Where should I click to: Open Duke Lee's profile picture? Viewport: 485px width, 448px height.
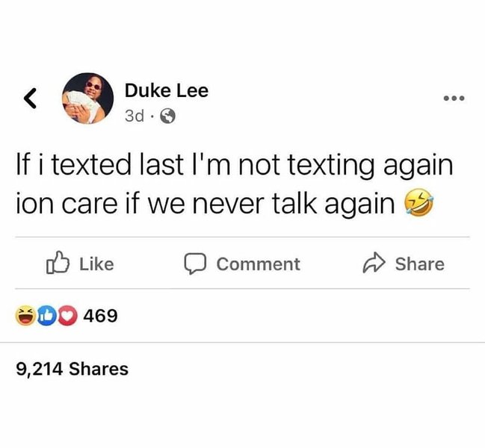(x=88, y=99)
